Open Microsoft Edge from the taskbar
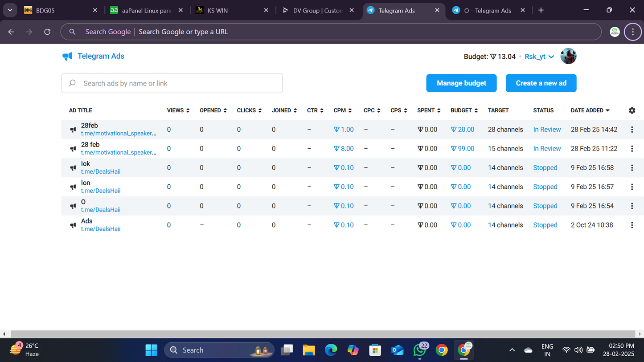Screen dimensions: 644x362 [x=331, y=350]
